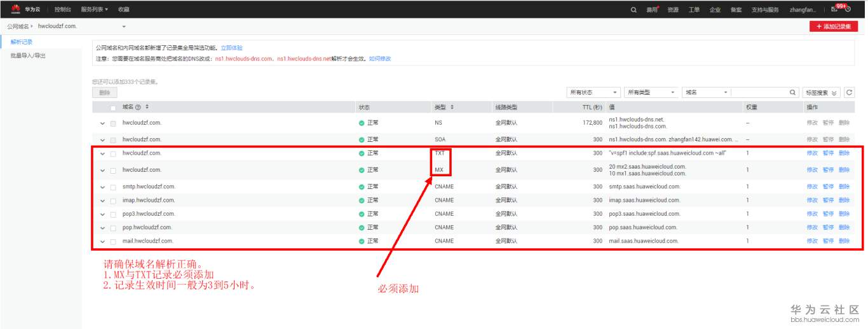This screenshot has height=329, width=868.
Task: Go to 控制台 console in top bar
Action: tap(62, 10)
